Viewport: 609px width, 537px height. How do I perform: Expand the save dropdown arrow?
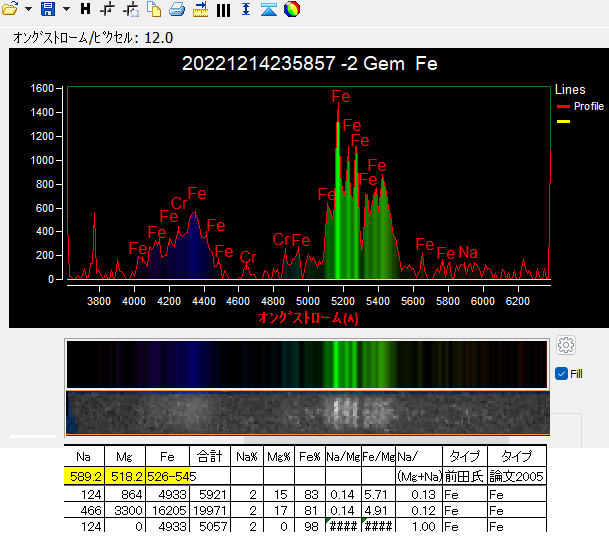point(66,9)
